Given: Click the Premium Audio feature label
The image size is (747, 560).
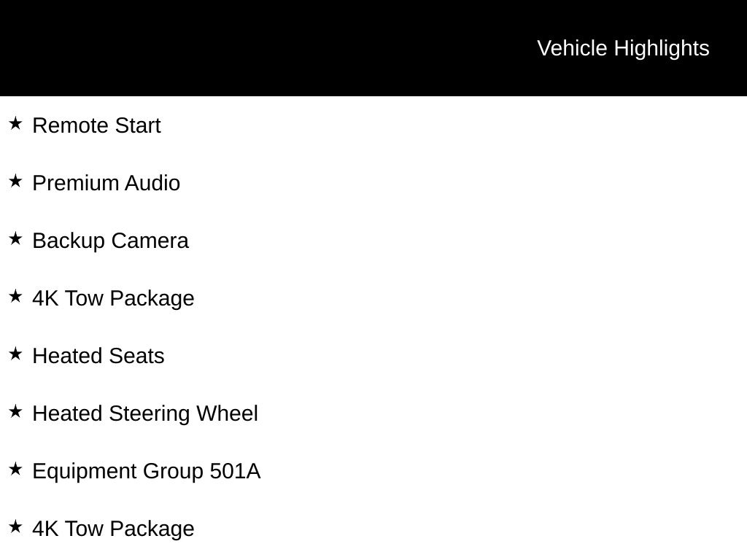Looking at the screenshot, I should click(106, 183).
